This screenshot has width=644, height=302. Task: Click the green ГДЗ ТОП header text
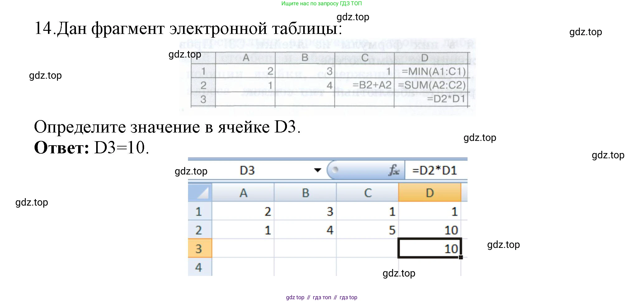tap(322, 3)
